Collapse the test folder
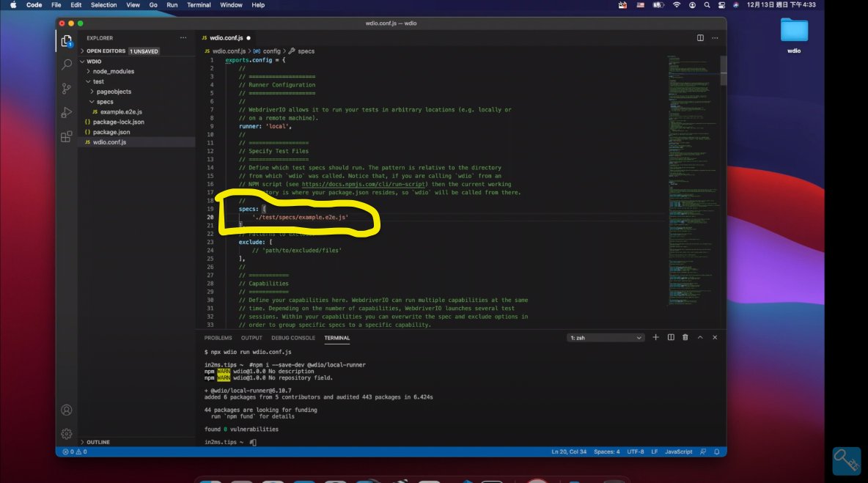Image resolution: width=868 pixels, height=483 pixels. coord(98,81)
